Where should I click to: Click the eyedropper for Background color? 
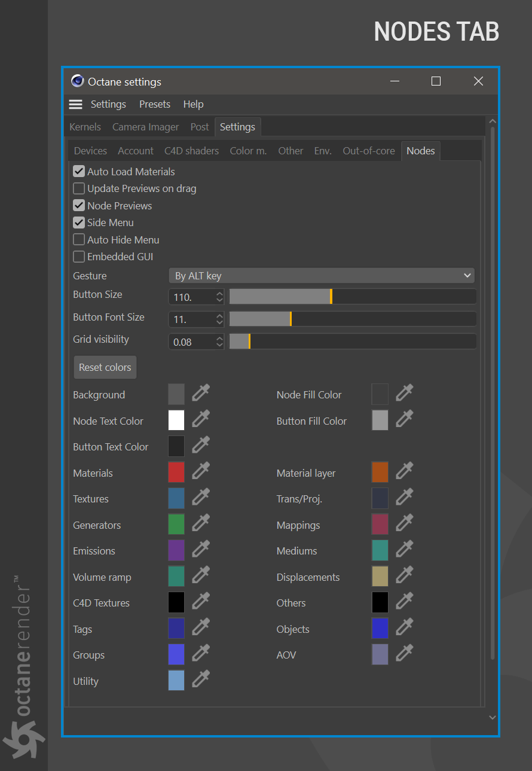point(201,393)
